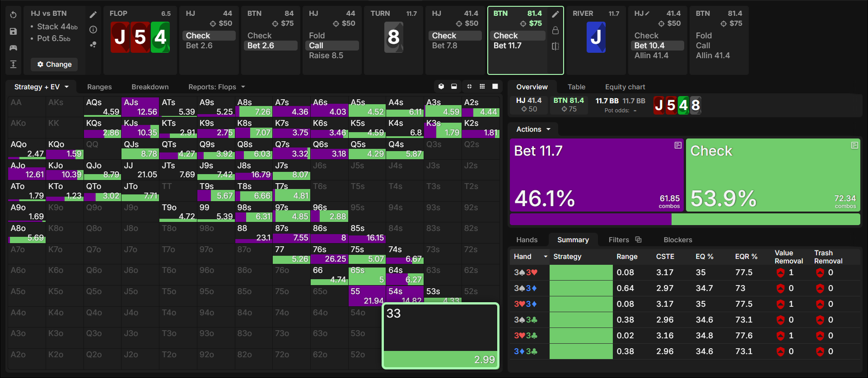Click the save disk icon
Image resolution: width=868 pixels, height=378 pixels.
pos(14,32)
